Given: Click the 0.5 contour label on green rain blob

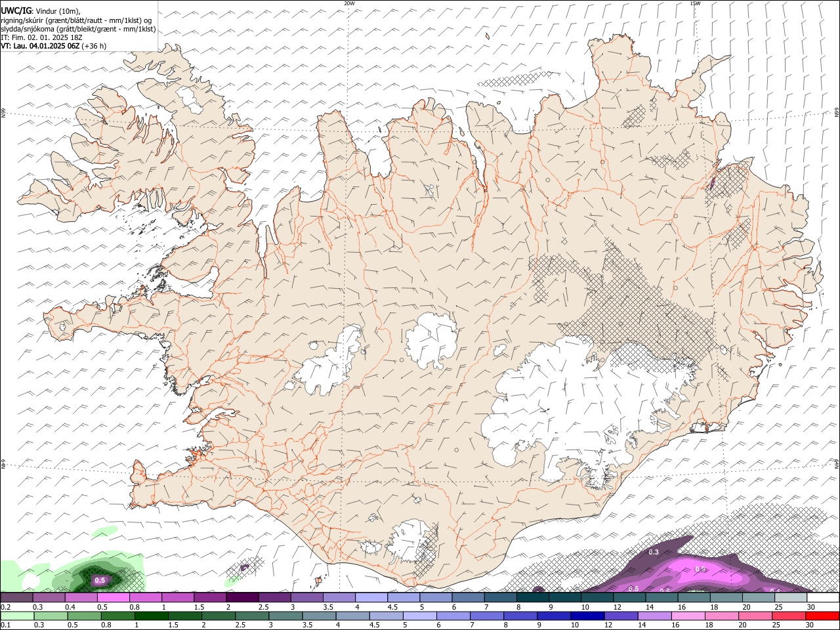Looking at the screenshot, I should [100, 580].
